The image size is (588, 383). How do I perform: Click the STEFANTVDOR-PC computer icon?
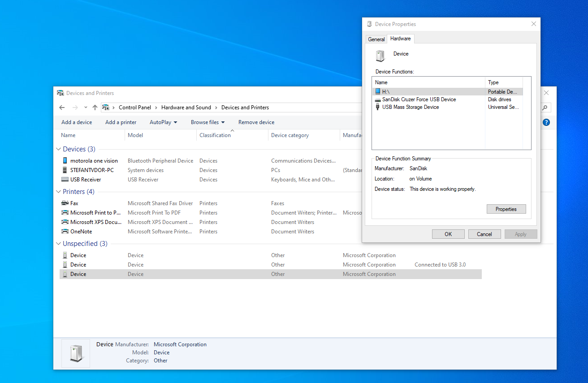tap(65, 170)
